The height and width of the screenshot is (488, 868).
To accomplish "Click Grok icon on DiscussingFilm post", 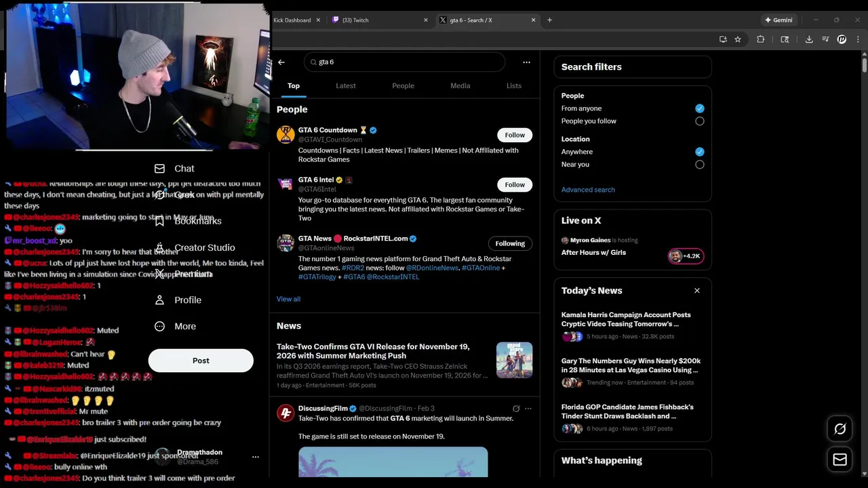I will 516,409.
